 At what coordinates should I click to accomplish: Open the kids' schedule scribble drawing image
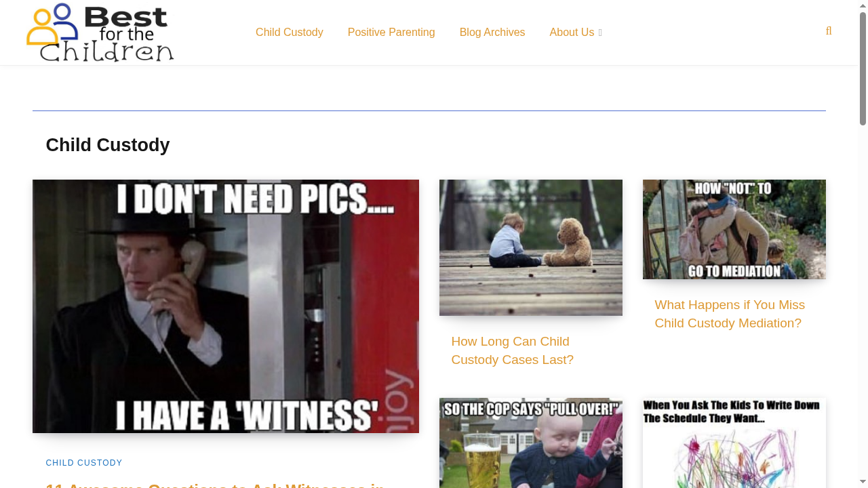pos(734,443)
